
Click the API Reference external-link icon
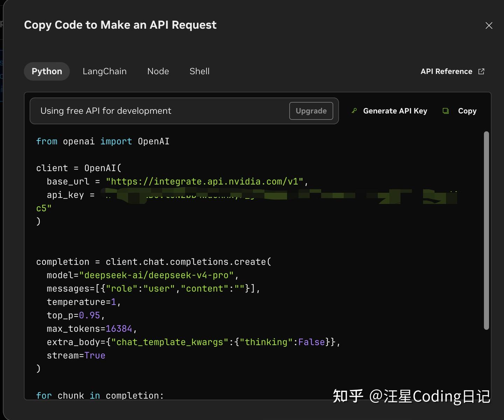pyautogui.click(x=481, y=71)
